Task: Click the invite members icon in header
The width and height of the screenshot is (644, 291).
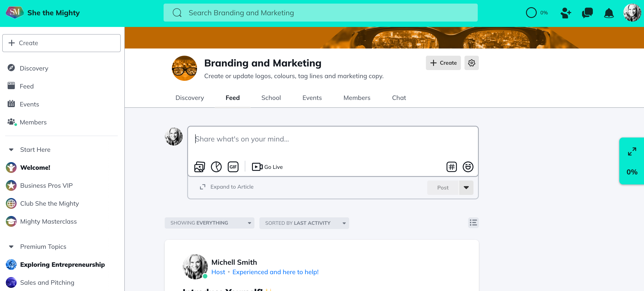Action: [x=565, y=13]
